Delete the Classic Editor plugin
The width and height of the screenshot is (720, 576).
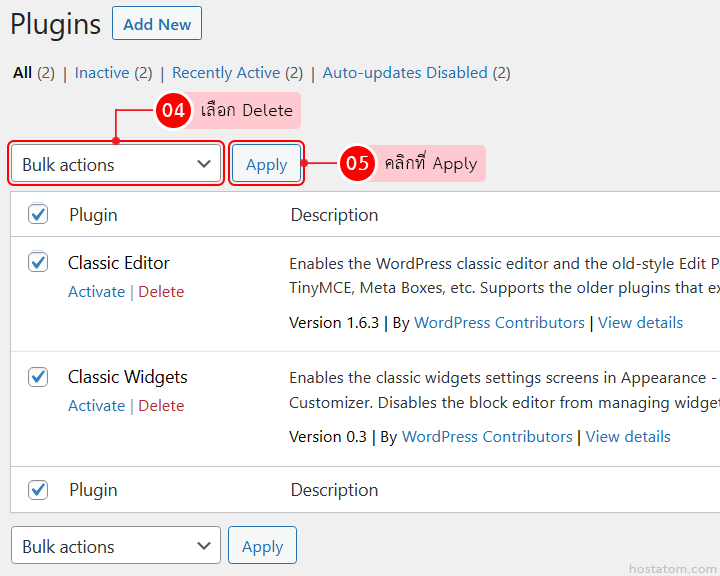click(161, 292)
